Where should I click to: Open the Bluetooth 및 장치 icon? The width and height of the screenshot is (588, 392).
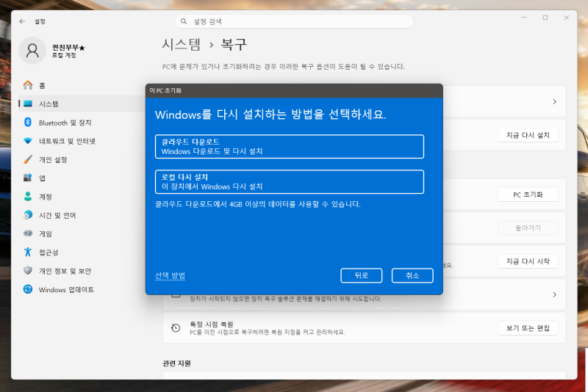click(x=28, y=122)
